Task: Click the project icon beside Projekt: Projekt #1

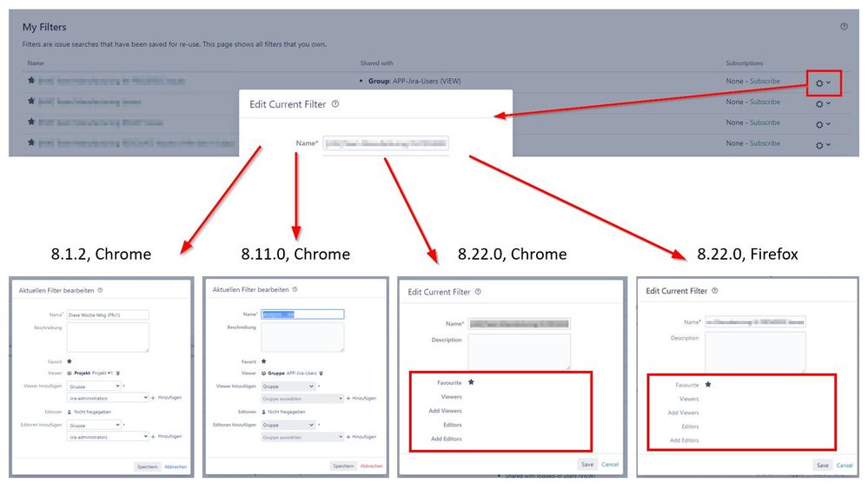Action: coord(70,373)
